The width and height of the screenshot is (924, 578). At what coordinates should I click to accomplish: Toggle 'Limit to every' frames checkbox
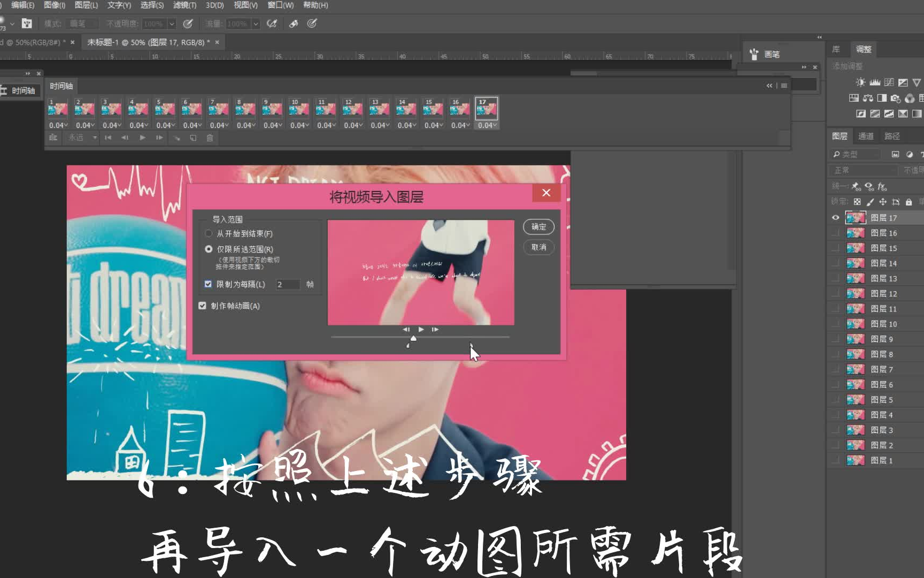click(208, 284)
